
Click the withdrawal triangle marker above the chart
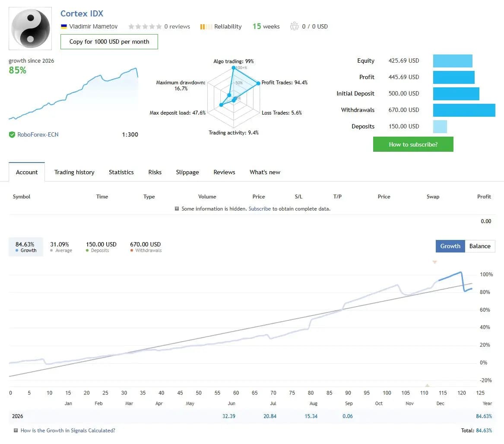point(434,262)
